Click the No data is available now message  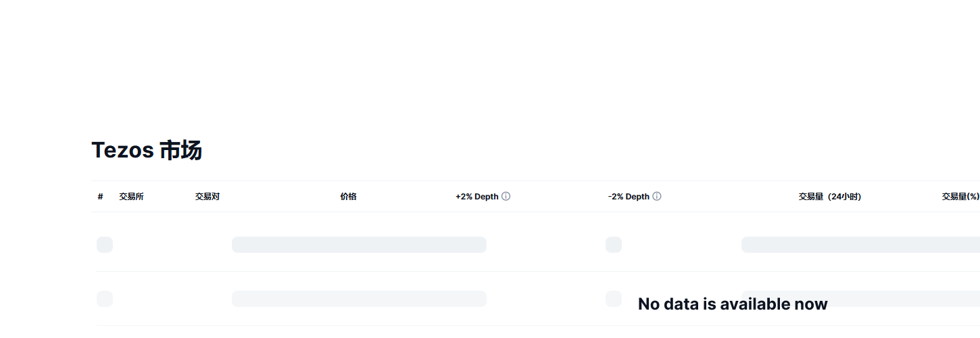coord(733,304)
